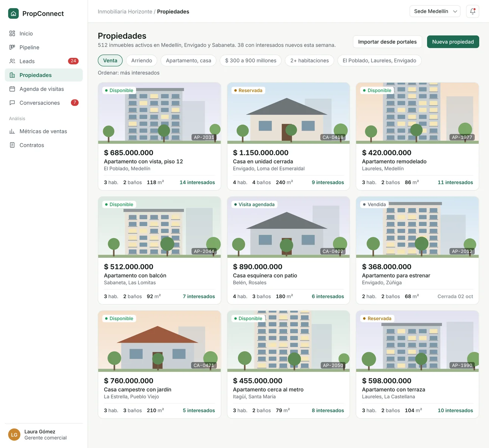Click the Pipeline kanban icon
Image resolution: width=489 pixels, height=448 pixels.
pyautogui.click(x=12, y=47)
